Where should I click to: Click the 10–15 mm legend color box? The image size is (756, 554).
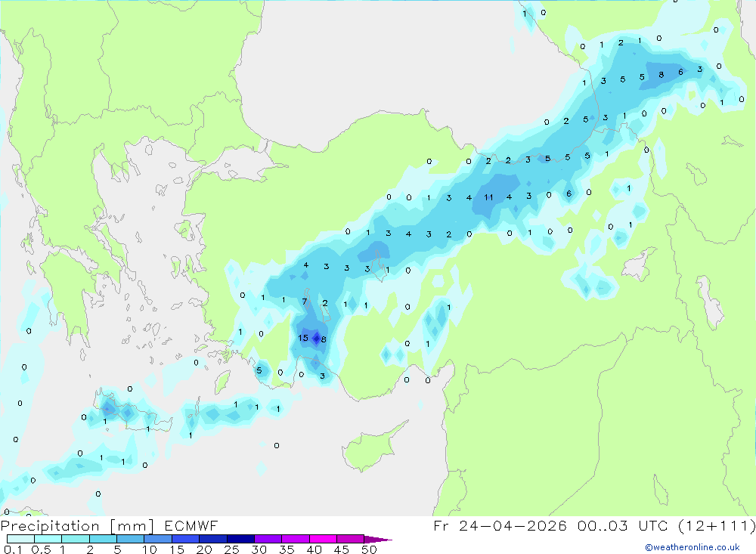[x=158, y=539]
